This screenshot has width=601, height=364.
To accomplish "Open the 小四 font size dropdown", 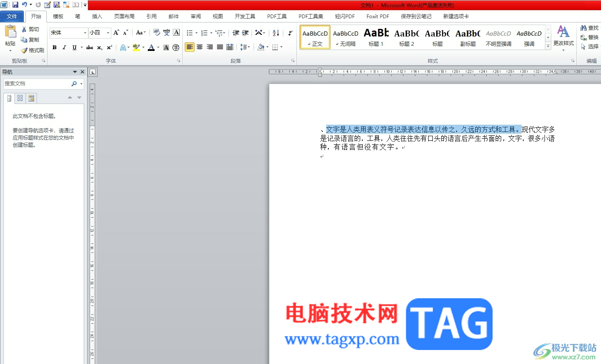I will pos(108,33).
